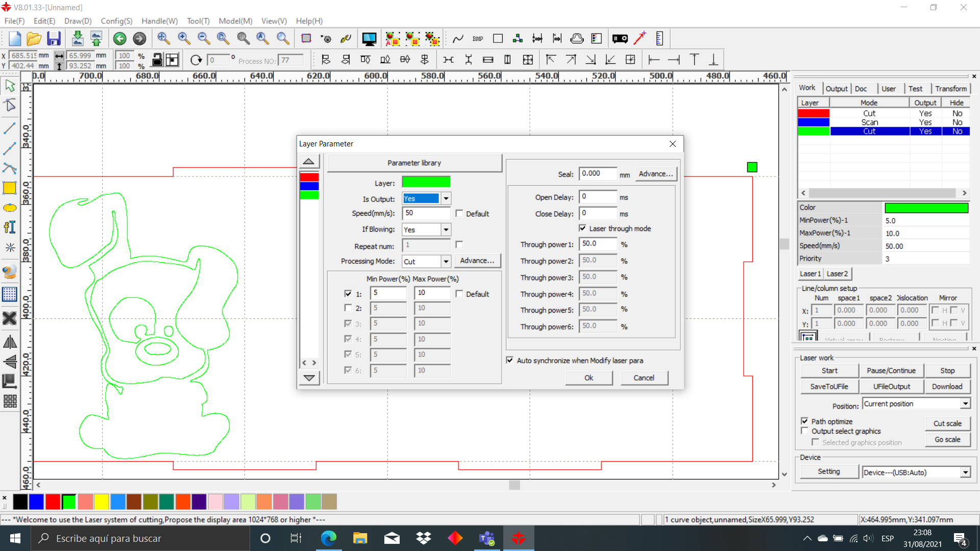Expand the Processing Mode dropdown
The height and width of the screenshot is (551, 980).
pos(446,261)
